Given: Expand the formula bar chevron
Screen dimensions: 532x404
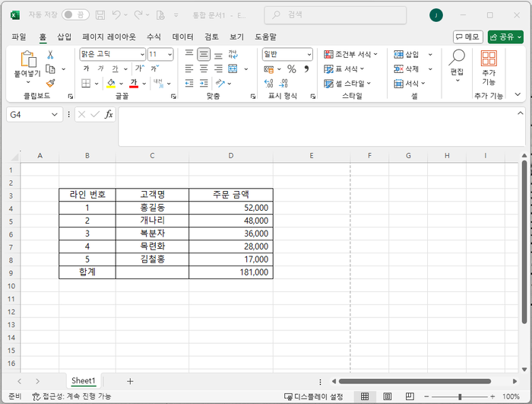Looking at the screenshot, I should coord(520,113).
